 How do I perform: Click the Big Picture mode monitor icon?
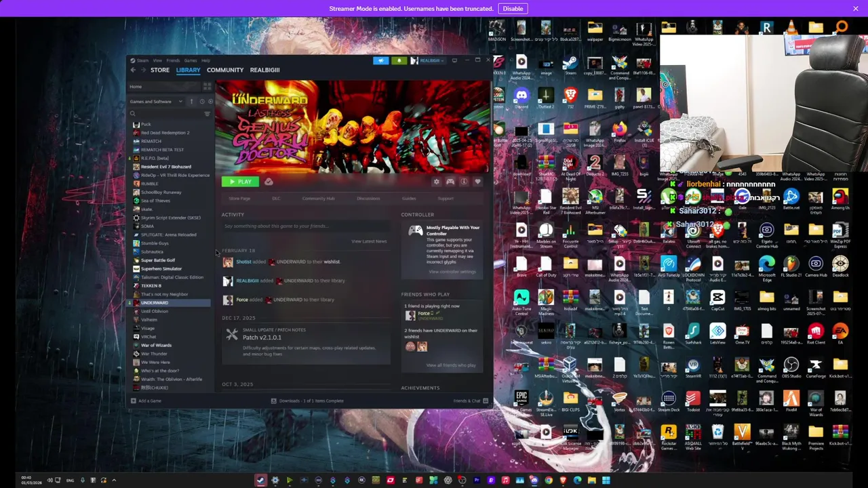tap(454, 60)
